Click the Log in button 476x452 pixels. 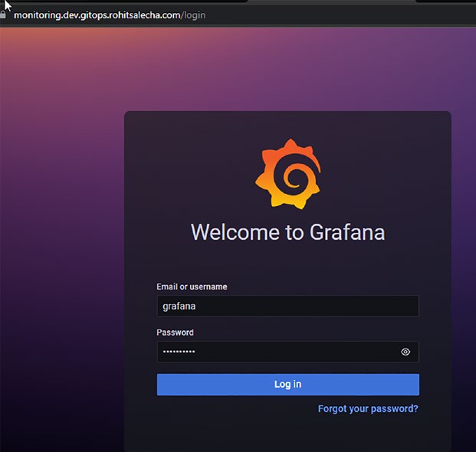(287, 385)
